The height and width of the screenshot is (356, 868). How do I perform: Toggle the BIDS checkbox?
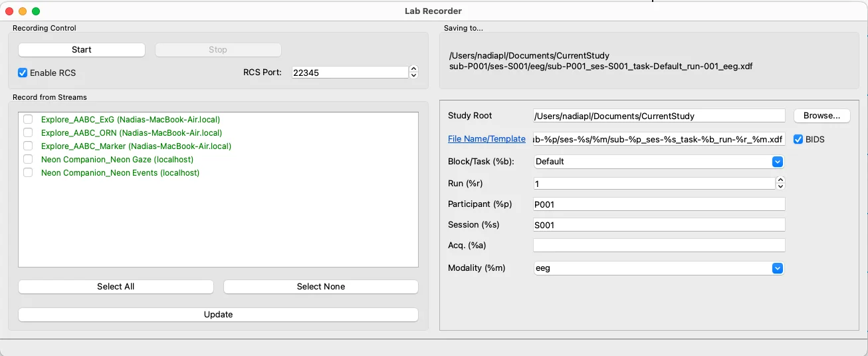(798, 140)
